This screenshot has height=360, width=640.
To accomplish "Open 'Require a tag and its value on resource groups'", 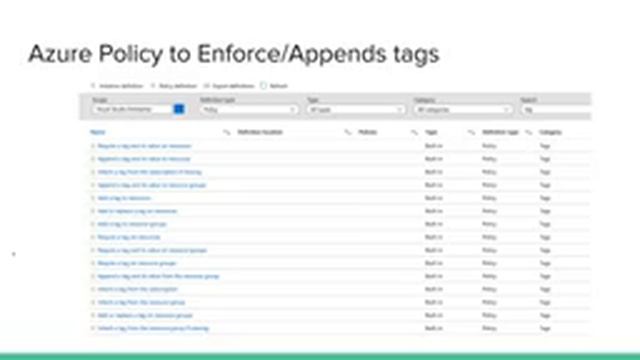I will [152, 250].
